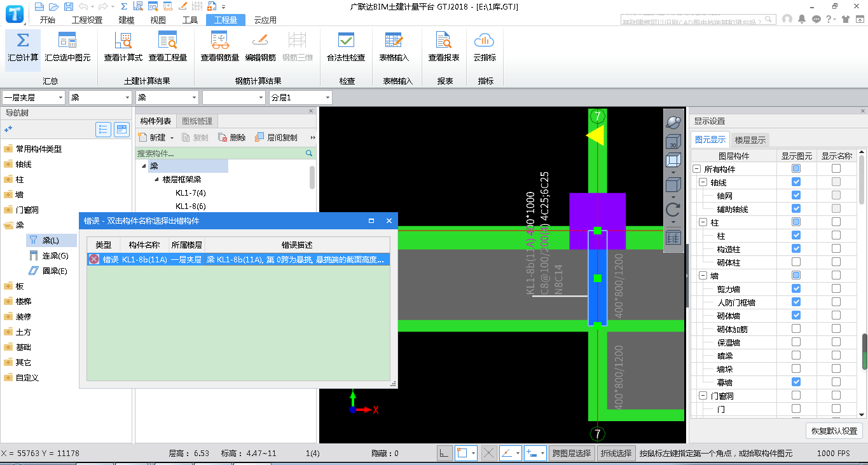Click the undo arrow in quick toolbar
This screenshot has height=465, width=868.
coord(83,6)
